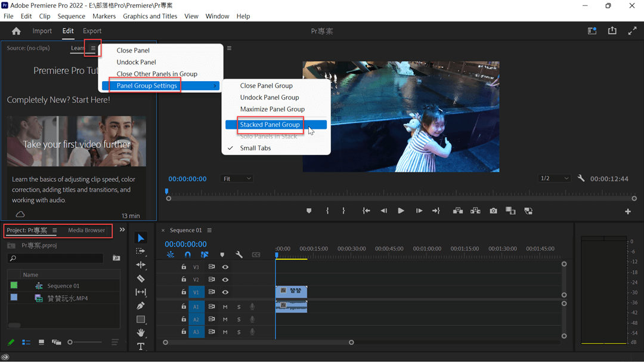Click the timeline horizontal zoom scroll bar
This screenshot has height=362, width=644.
coord(258,343)
